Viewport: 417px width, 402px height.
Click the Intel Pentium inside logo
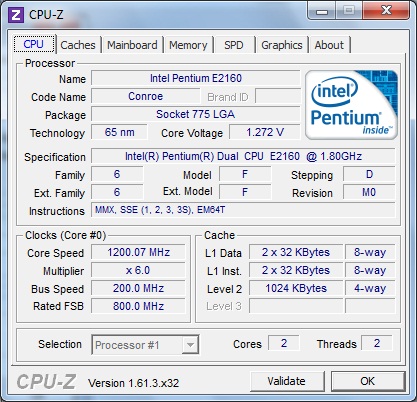tap(351, 105)
